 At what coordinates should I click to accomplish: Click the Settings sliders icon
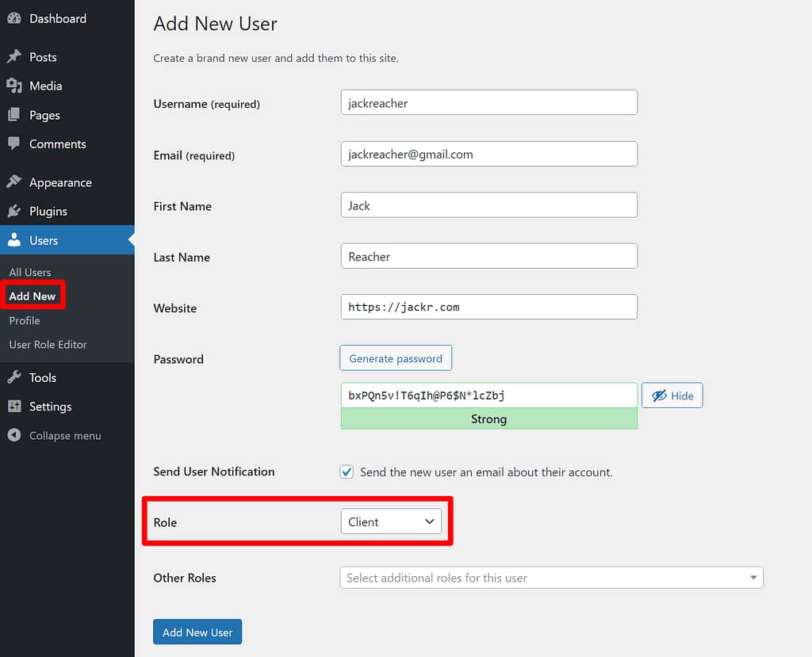[14, 406]
